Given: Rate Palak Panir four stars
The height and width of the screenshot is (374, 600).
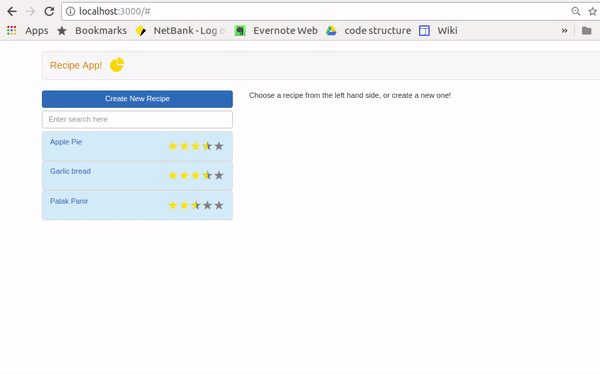Looking at the screenshot, I should [x=207, y=206].
